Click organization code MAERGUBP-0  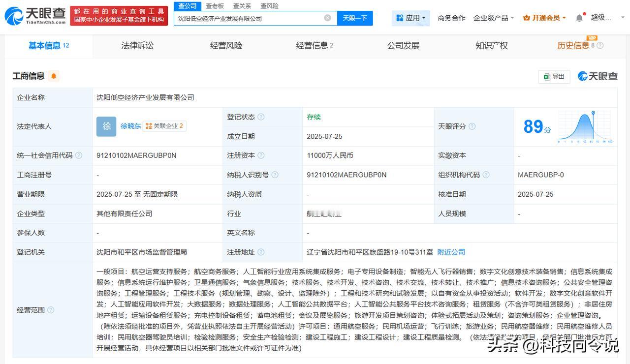[x=541, y=175]
